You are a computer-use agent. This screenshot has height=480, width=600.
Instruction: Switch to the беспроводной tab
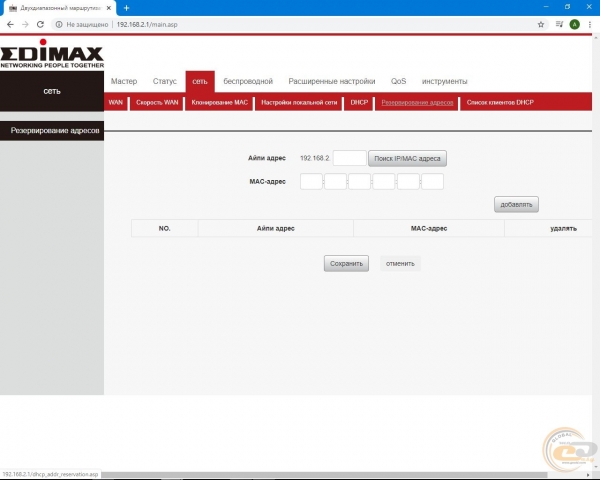click(x=248, y=81)
